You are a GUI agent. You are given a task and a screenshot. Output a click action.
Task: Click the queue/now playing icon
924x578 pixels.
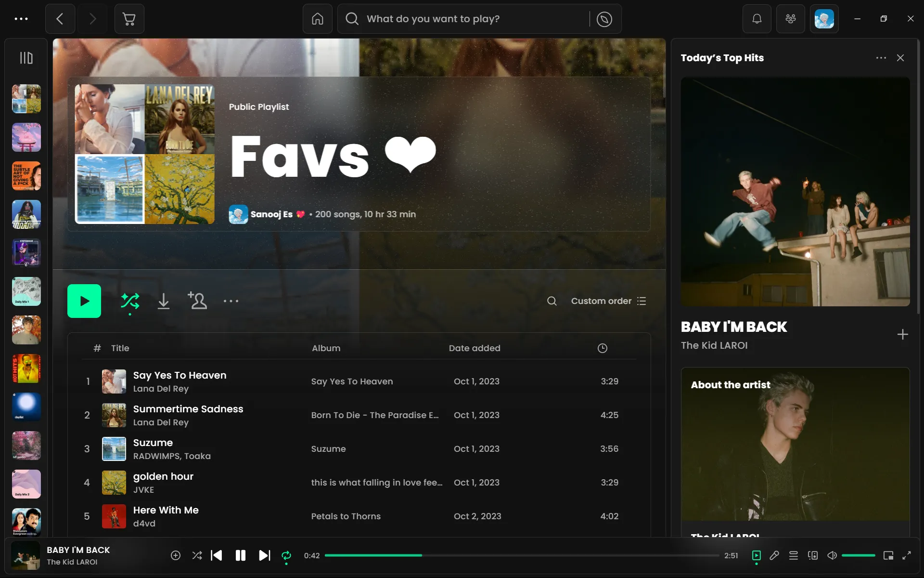tap(794, 555)
